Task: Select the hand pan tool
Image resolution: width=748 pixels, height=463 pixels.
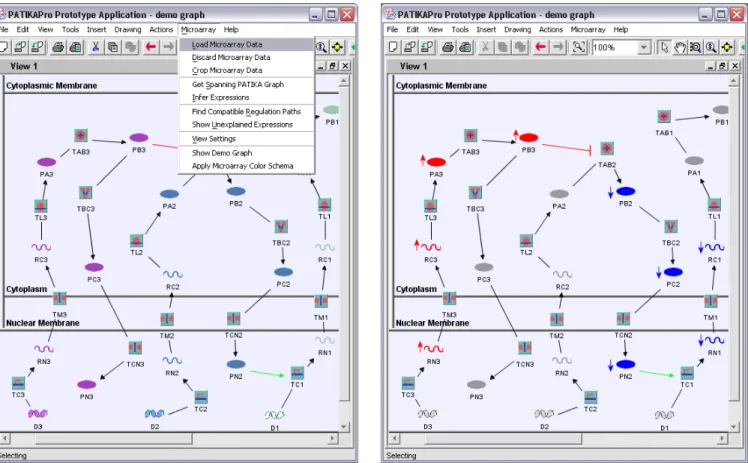Action: [680, 47]
